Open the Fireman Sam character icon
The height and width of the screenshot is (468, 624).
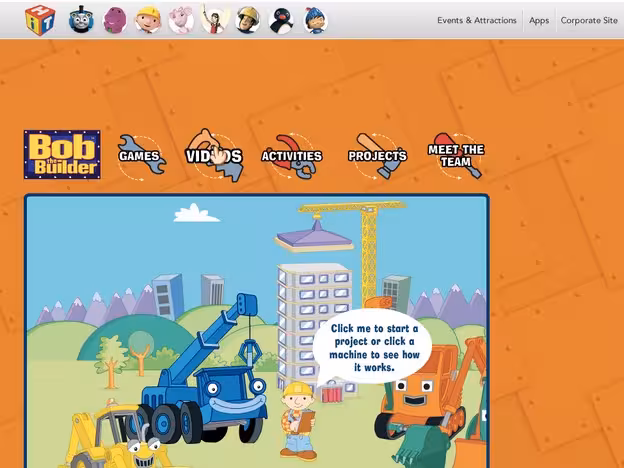click(x=247, y=20)
